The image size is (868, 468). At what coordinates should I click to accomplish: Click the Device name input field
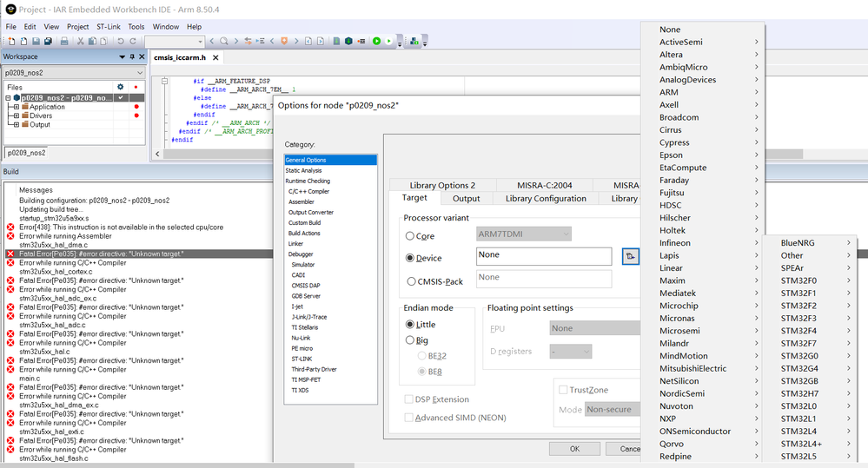[544, 256]
